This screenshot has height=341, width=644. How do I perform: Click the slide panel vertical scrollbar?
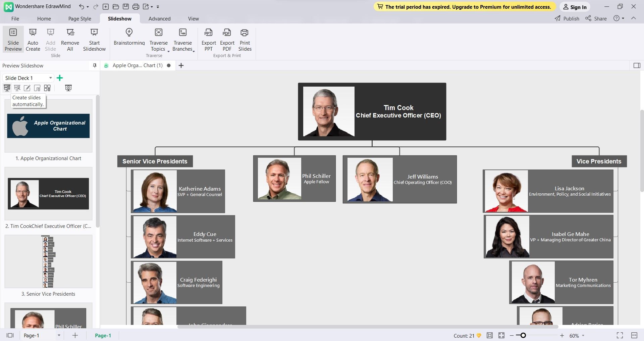98,161
